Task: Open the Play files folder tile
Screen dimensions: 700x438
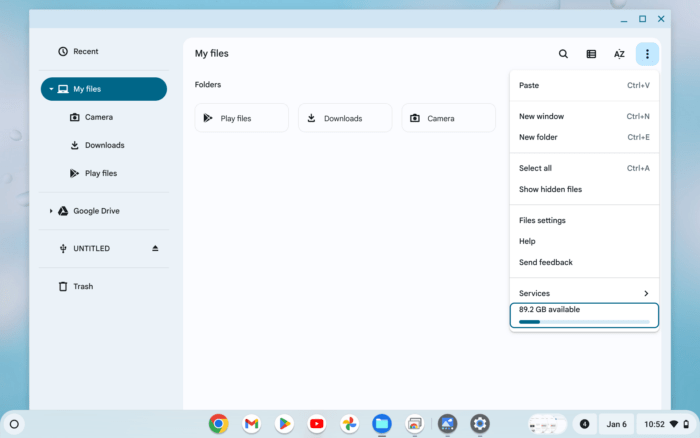Action: 241,118
